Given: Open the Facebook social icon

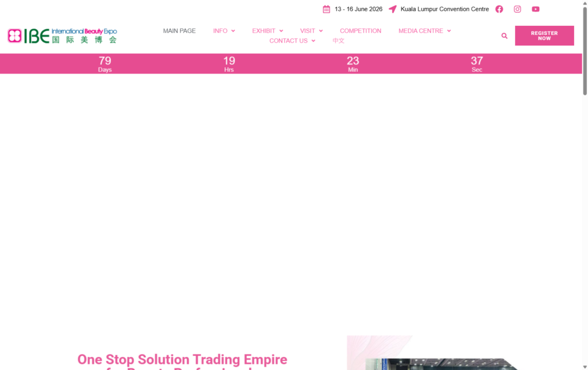Looking at the screenshot, I should pyautogui.click(x=499, y=9).
